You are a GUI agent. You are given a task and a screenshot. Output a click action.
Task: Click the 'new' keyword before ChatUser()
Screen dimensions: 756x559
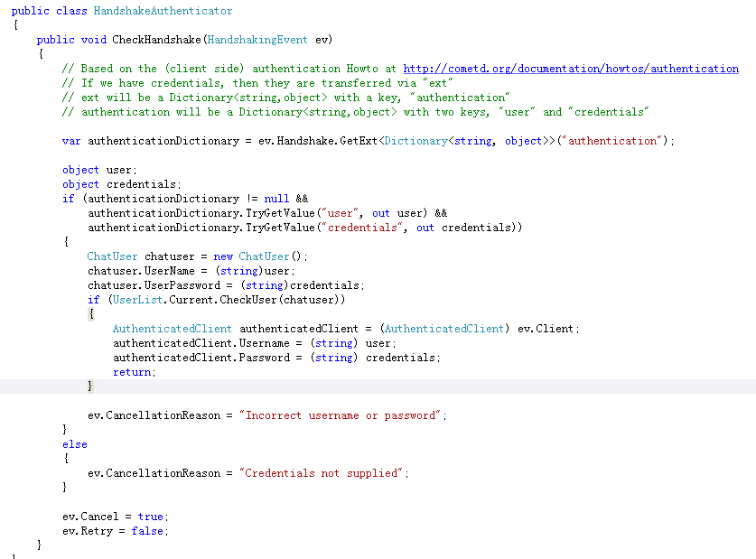(x=223, y=256)
